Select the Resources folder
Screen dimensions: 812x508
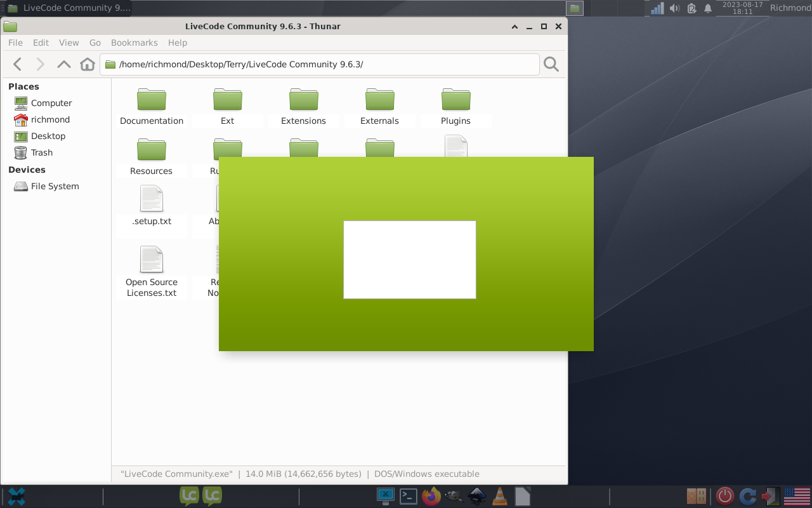[152, 157]
